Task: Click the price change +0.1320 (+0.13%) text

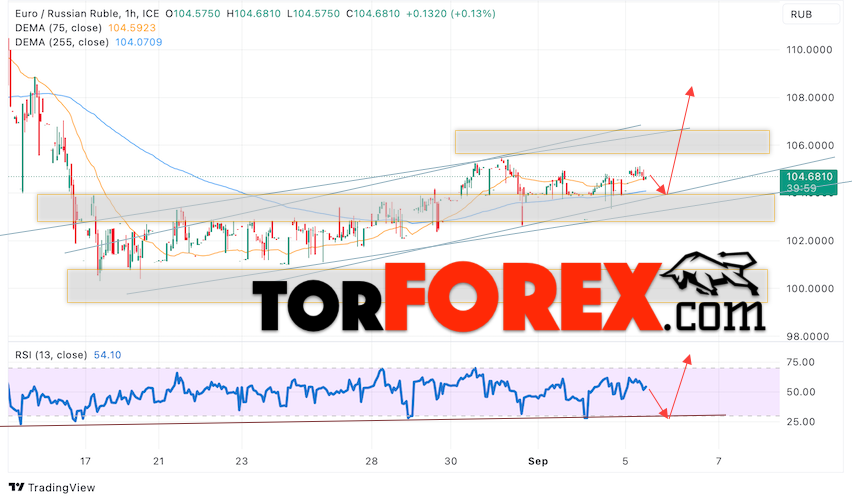Action: (451, 14)
